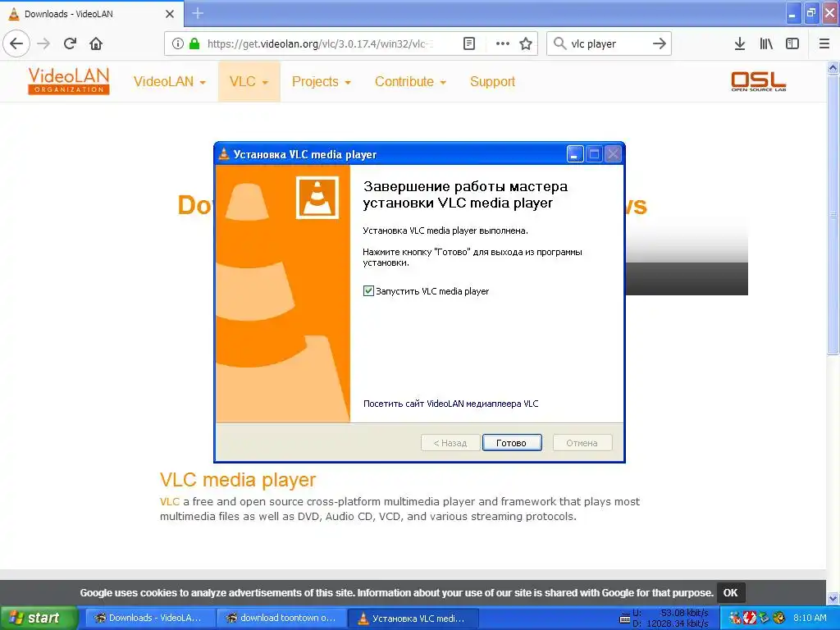840x630 pixels.
Task: Click the VLC cone icon in installer
Action: tap(317, 198)
